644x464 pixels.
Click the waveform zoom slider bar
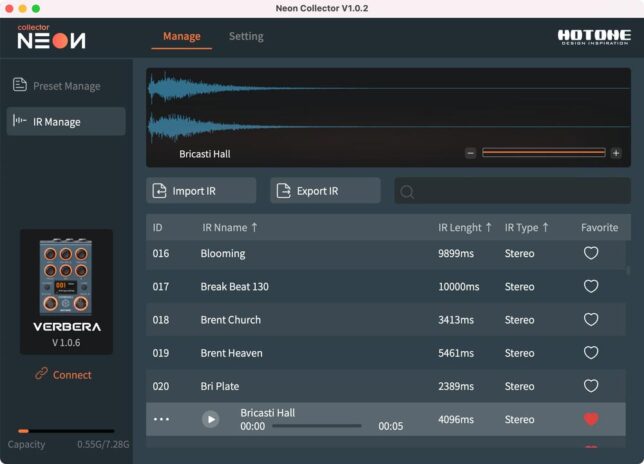coord(543,153)
